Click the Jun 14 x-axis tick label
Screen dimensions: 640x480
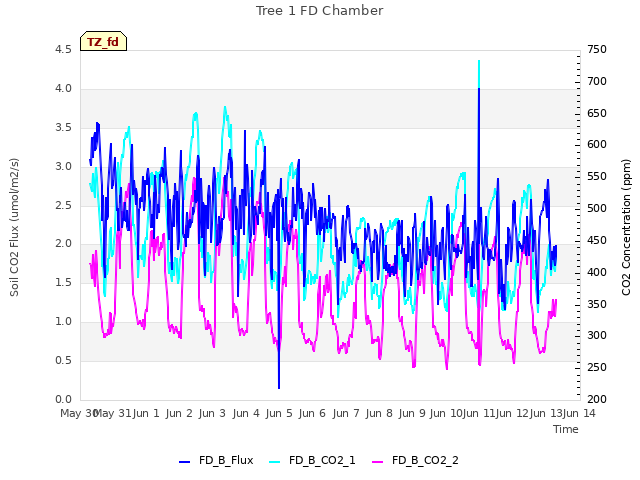coord(579,413)
